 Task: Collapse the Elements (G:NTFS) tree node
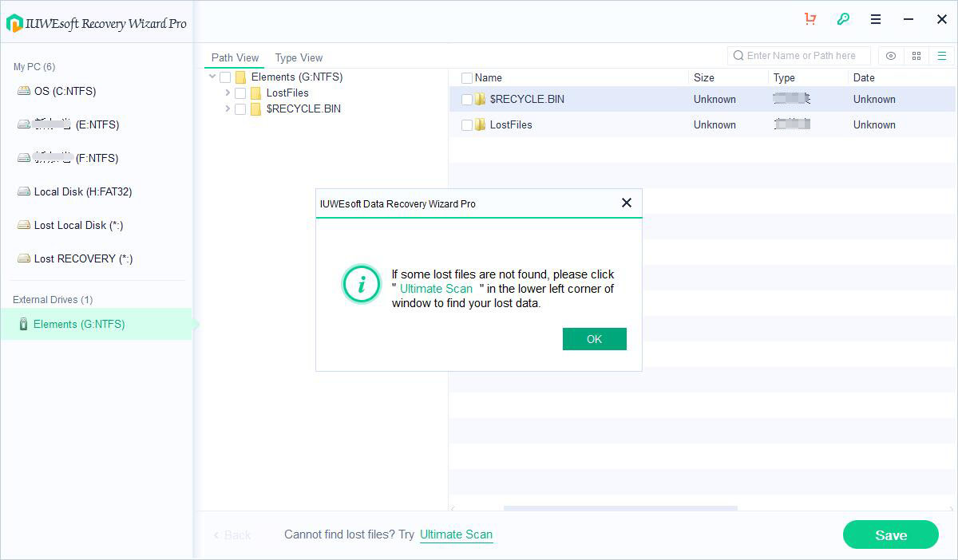(212, 77)
